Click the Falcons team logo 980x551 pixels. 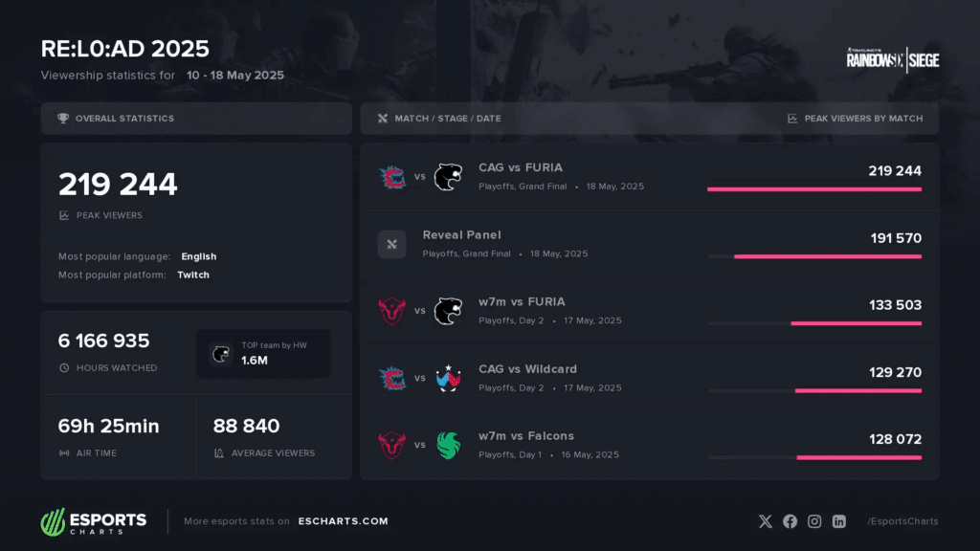pos(448,445)
